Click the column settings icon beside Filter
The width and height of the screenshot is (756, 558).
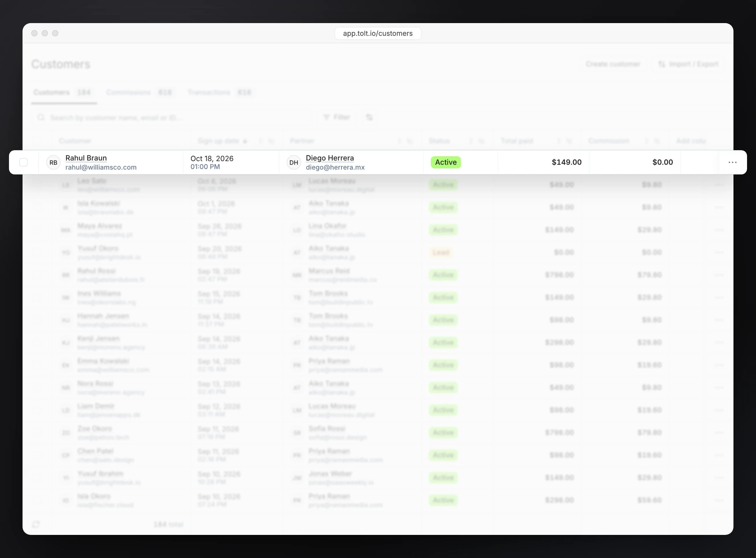click(369, 117)
